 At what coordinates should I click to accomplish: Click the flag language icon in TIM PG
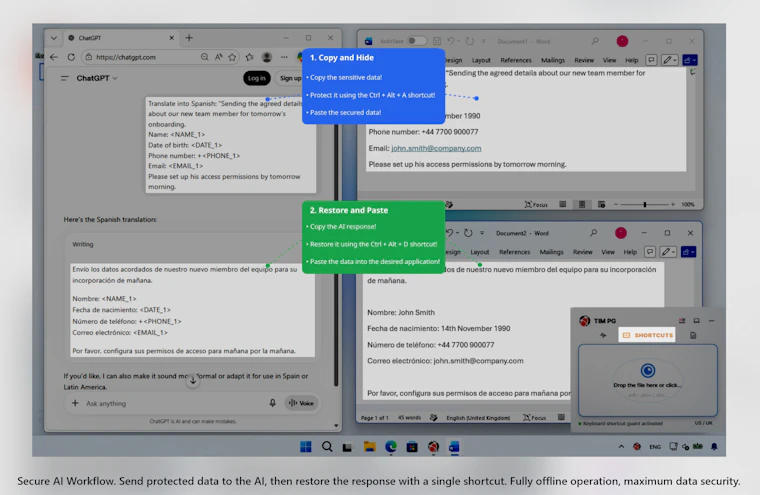[682, 320]
